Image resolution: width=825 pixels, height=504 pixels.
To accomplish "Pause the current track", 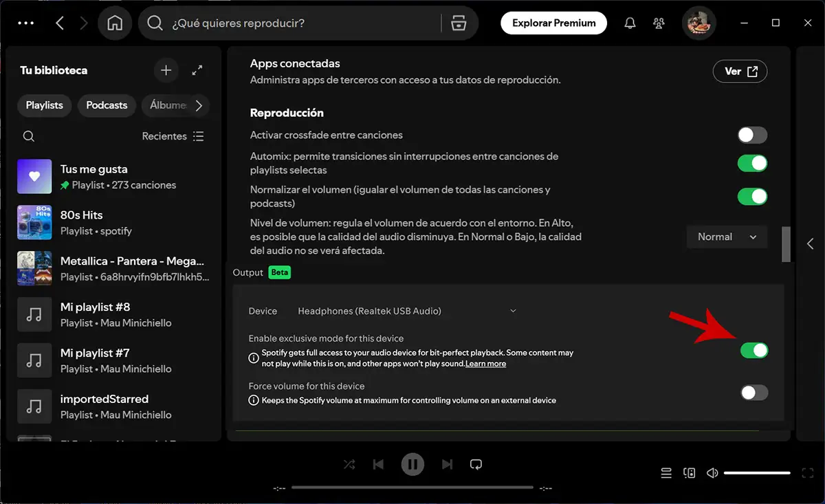I will click(412, 464).
